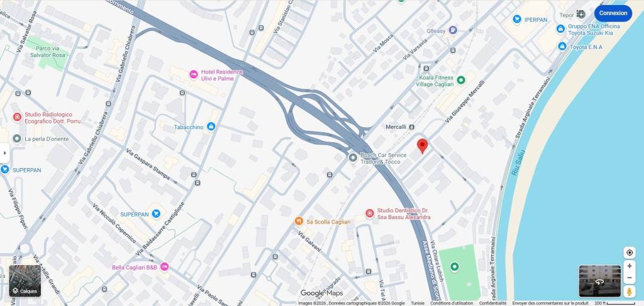This screenshot has width=644, height=306.
Task: Open Bosch Car Service marker
Action: click(353, 157)
